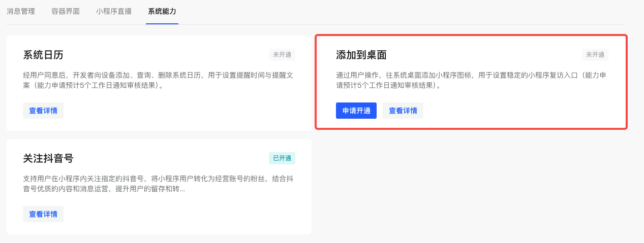Image resolution: width=644 pixels, height=243 pixels.
Task: Open 查看详情 in 添加到桌面 card
Action: tap(403, 111)
